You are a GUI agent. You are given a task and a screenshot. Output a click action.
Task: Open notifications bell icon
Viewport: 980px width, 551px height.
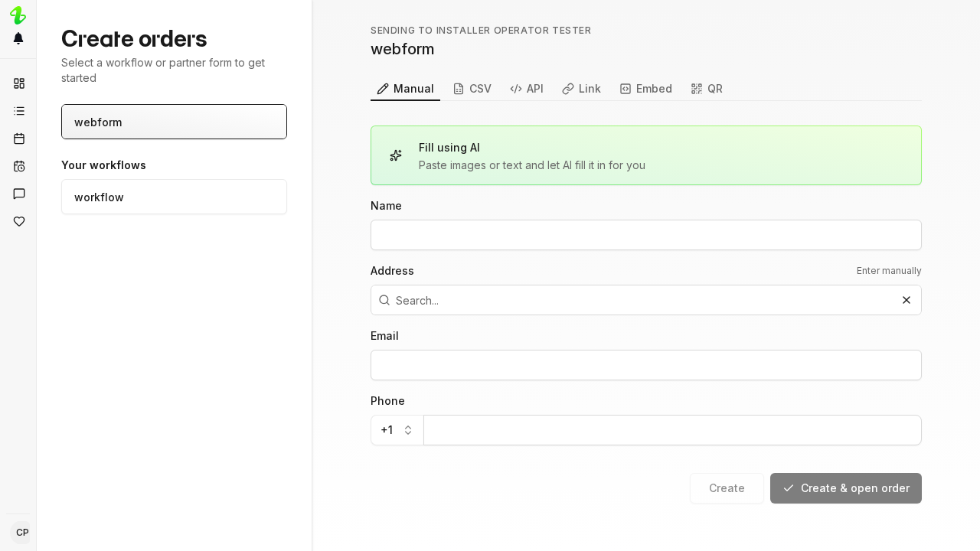pyautogui.click(x=18, y=38)
